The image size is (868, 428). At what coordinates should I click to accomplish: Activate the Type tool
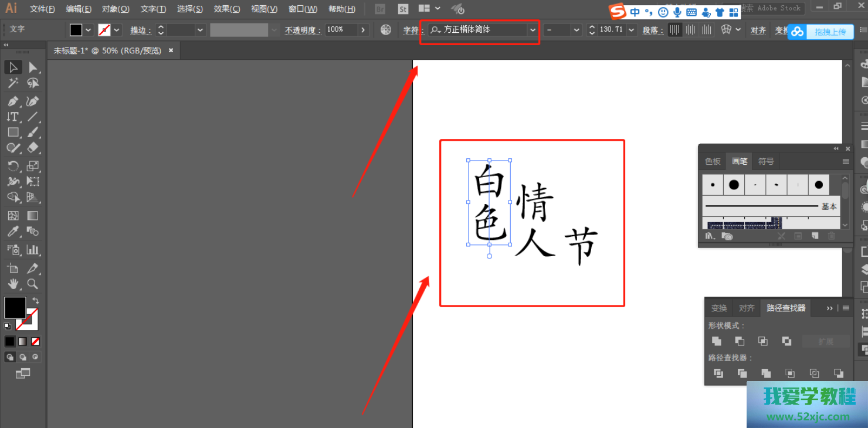(13, 117)
